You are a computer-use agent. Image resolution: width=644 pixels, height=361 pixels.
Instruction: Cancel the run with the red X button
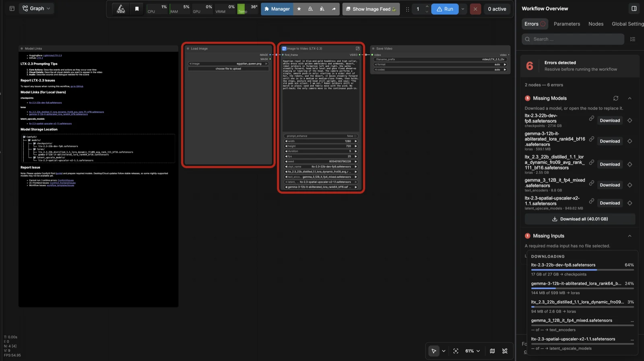point(475,9)
